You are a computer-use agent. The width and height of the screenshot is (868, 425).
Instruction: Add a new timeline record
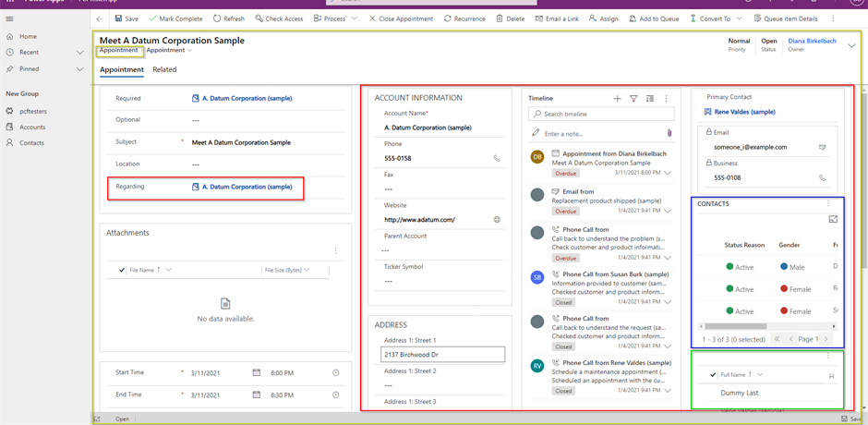pyautogui.click(x=617, y=99)
